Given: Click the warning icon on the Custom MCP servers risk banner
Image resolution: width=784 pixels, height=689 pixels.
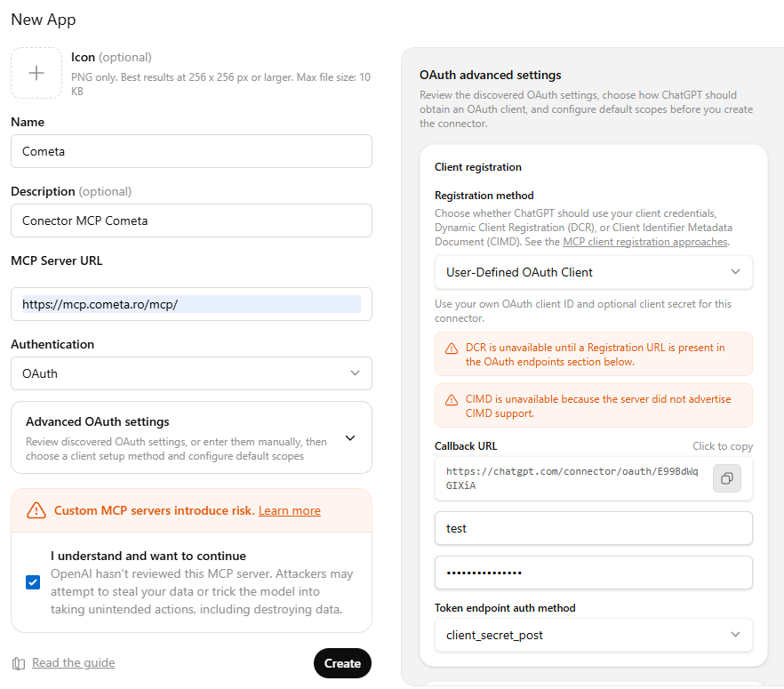Looking at the screenshot, I should click(x=36, y=510).
